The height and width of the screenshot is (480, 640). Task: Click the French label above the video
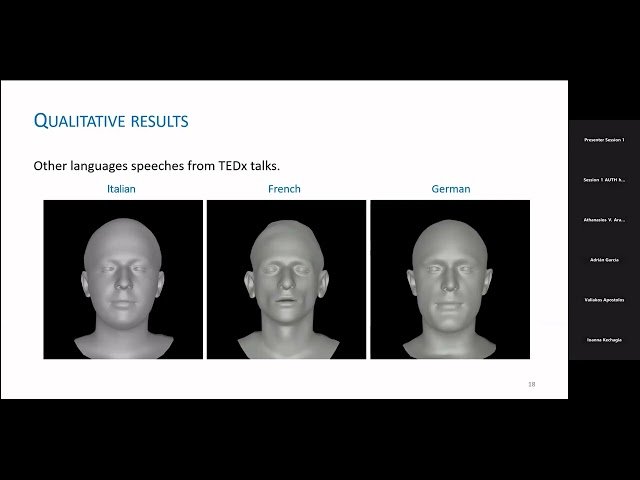[x=285, y=189]
